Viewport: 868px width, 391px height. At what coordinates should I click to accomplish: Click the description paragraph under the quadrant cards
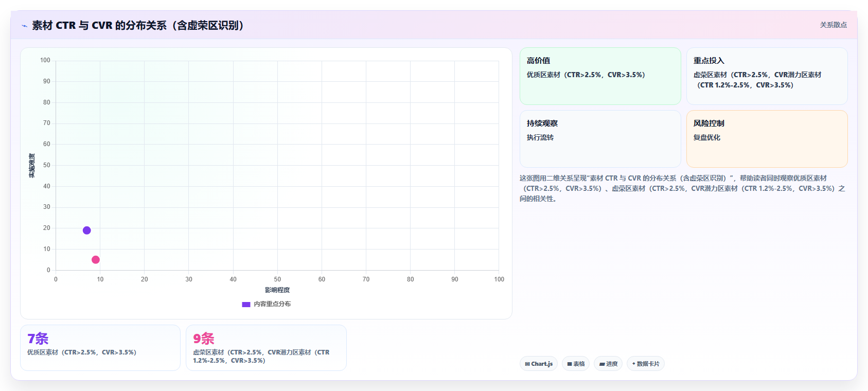click(682, 188)
